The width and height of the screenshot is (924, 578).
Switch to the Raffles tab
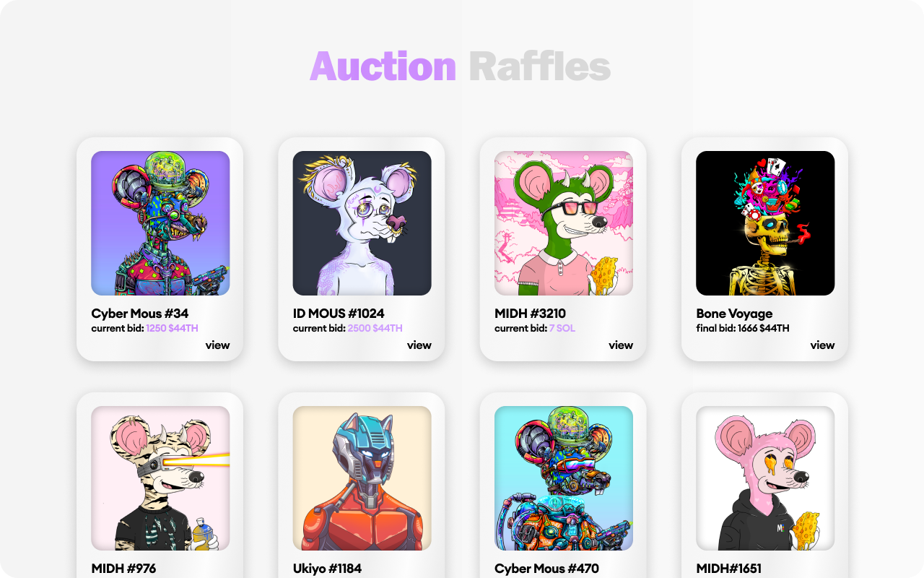point(539,66)
